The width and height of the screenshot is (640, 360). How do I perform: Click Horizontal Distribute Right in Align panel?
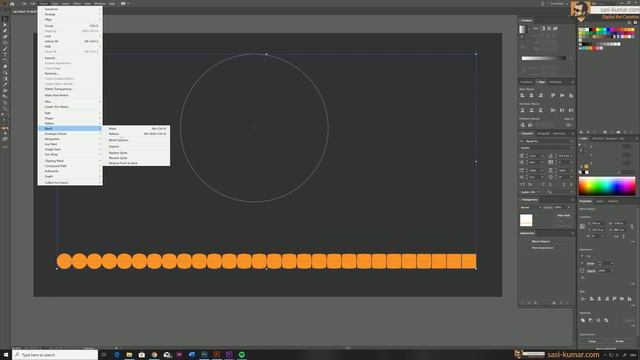pyautogui.click(x=571, y=110)
